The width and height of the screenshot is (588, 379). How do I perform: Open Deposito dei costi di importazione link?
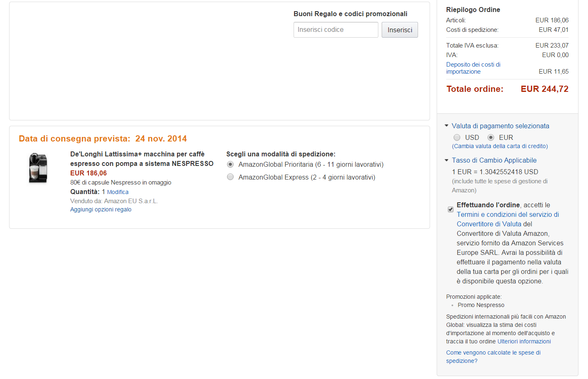pos(473,68)
